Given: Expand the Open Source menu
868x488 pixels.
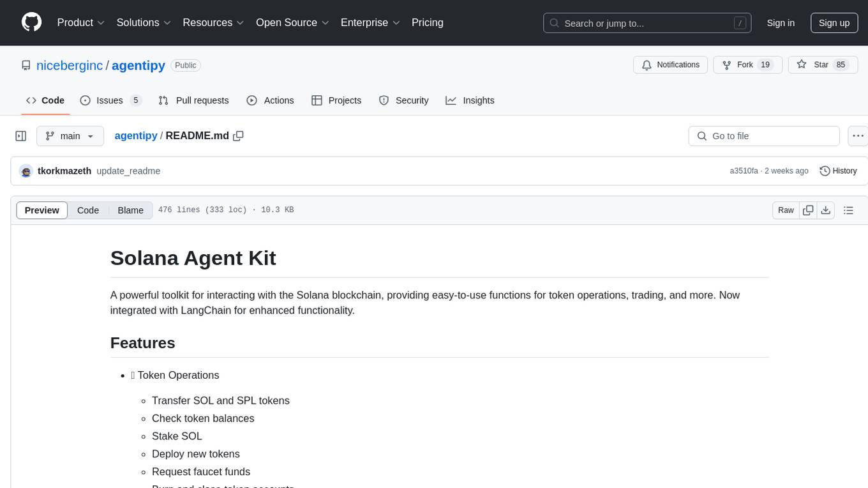Looking at the screenshot, I should [292, 22].
